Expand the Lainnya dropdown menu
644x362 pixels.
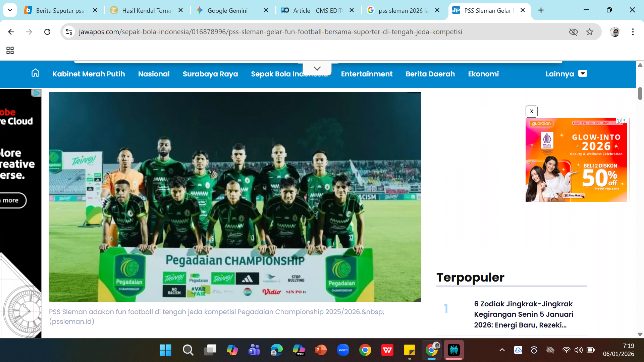click(x=567, y=74)
